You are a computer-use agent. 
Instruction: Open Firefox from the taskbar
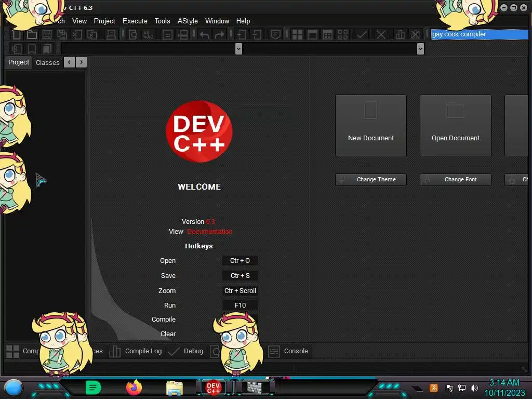[134, 388]
